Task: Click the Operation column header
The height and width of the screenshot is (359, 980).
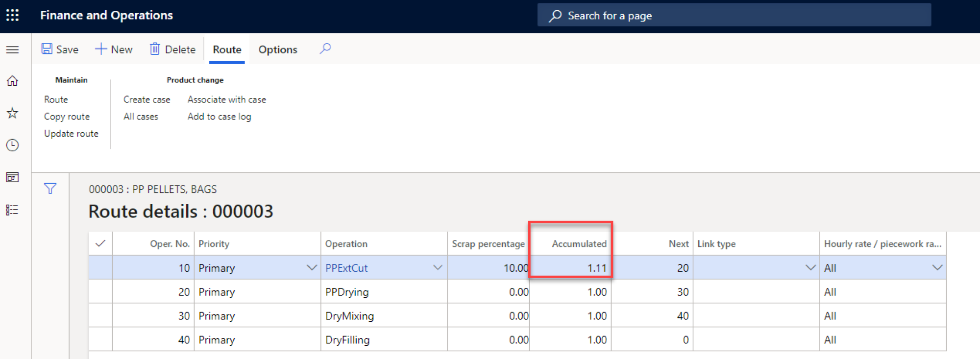Action: (x=384, y=243)
